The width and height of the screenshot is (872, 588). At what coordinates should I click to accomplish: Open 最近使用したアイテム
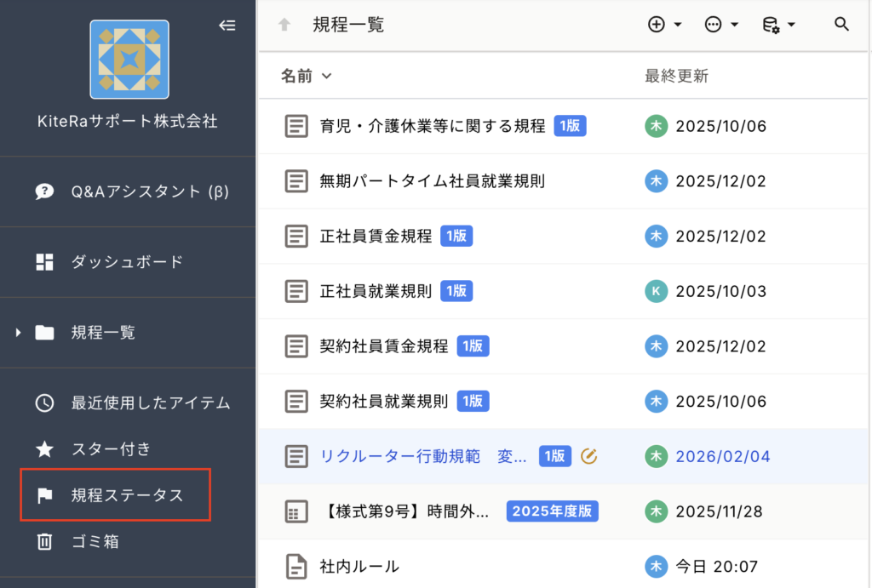[150, 402]
